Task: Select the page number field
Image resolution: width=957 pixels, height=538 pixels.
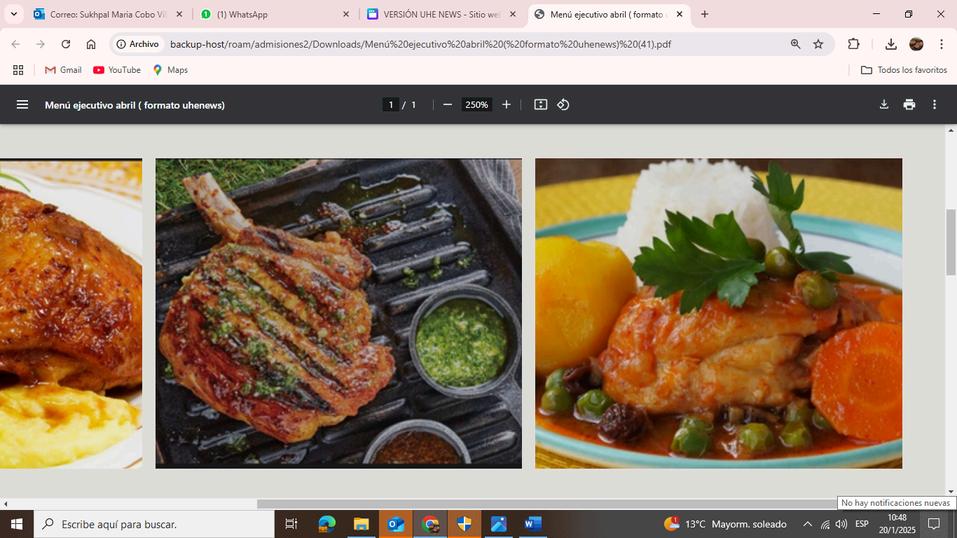Action: [391, 104]
